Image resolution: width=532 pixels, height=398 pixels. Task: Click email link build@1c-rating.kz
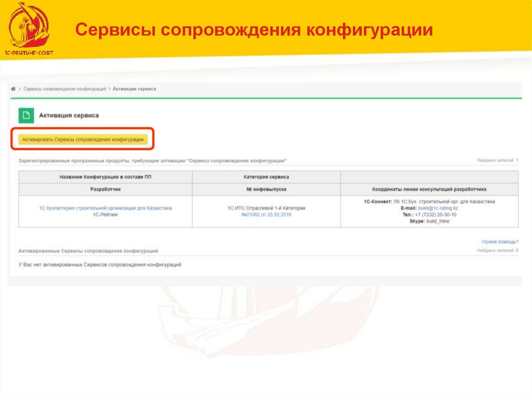[x=437, y=208]
